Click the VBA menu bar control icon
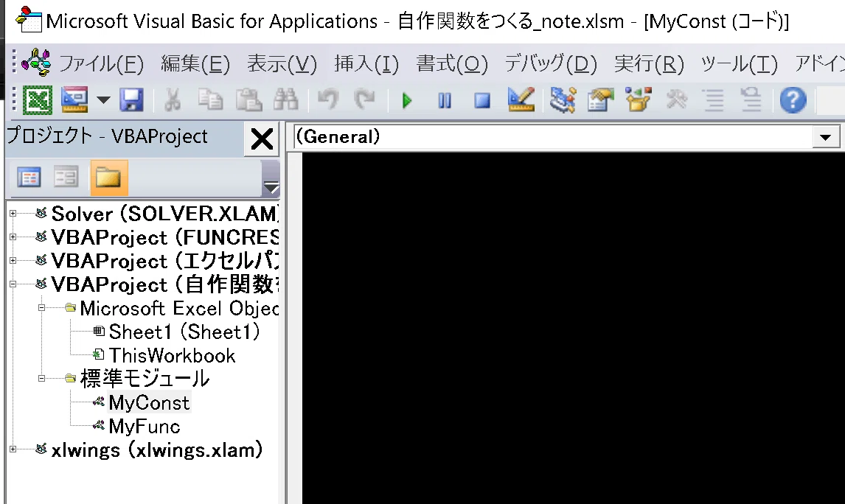This screenshot has width=845, height=504. (x=36, y=63)
